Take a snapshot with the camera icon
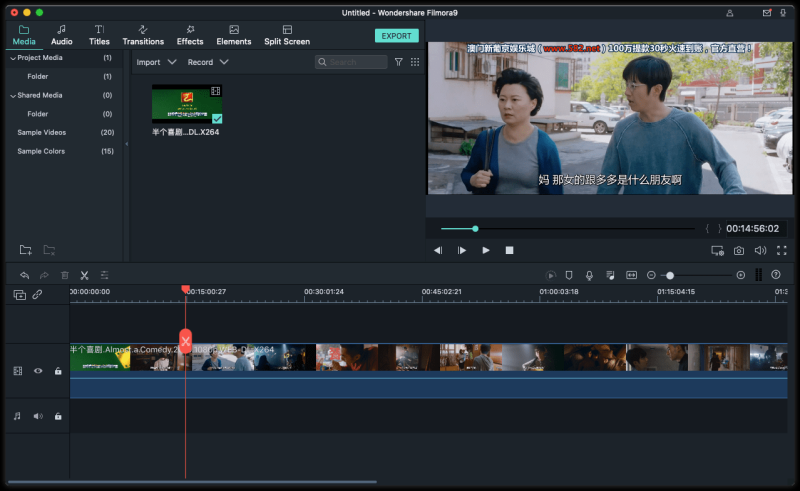 coord(739,250)
